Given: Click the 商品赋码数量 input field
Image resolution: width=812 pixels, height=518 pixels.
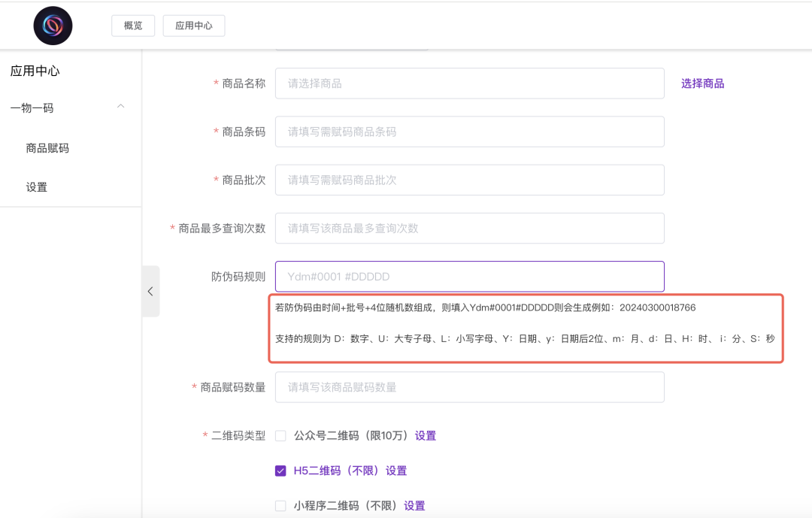Looking at the screenshot, I should point(469,387).
